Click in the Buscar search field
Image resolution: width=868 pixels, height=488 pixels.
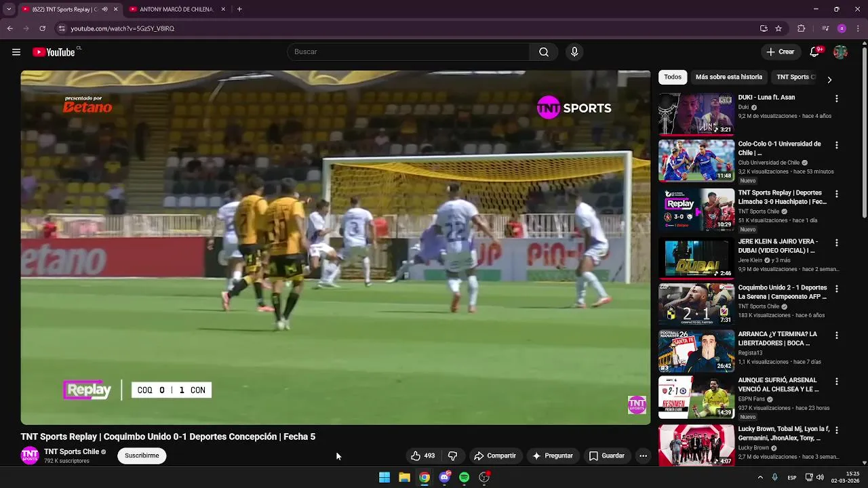coord(408,52)
